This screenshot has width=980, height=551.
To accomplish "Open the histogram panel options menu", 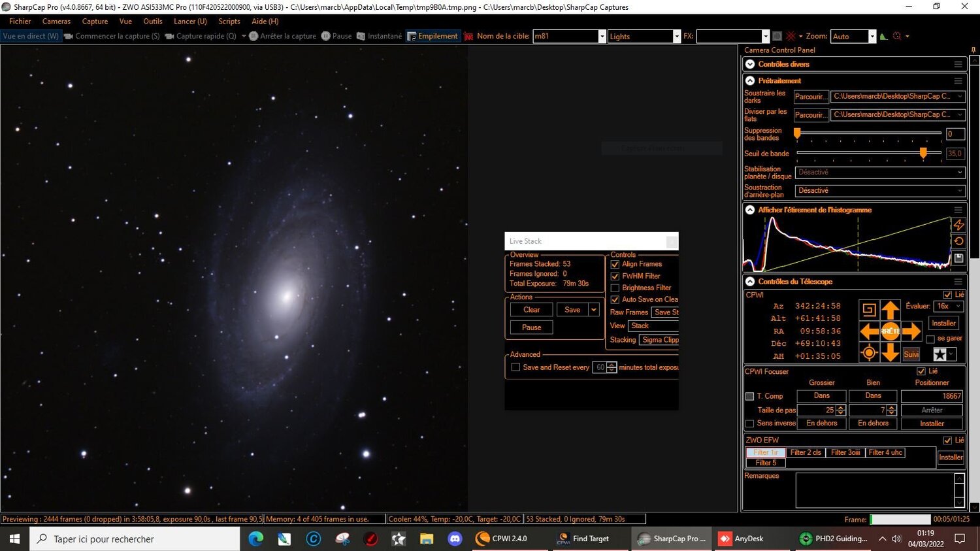I will pos(958,210).
